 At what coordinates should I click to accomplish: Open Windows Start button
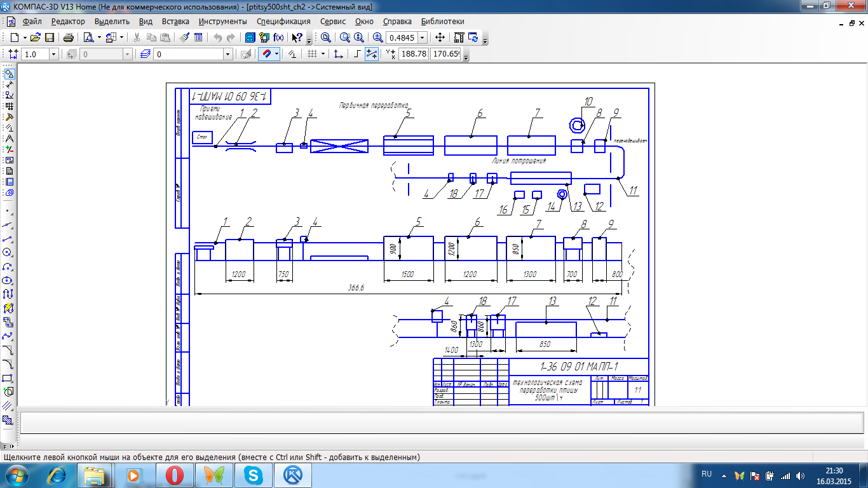(x=15, y=475)
